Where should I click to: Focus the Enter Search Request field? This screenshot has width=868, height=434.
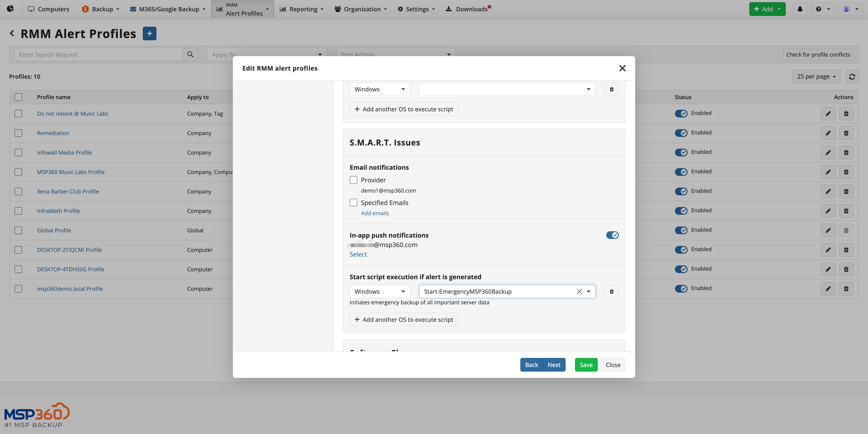98,54
